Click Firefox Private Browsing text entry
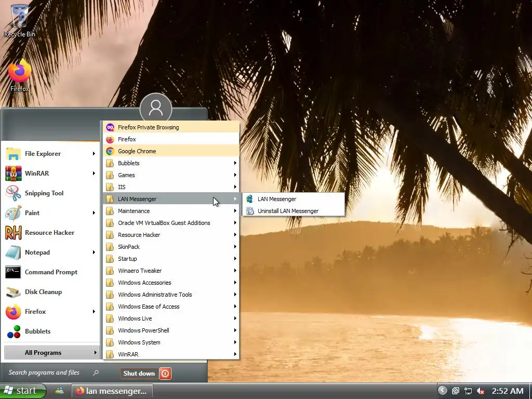532x399 pixels. click(148, 127)
